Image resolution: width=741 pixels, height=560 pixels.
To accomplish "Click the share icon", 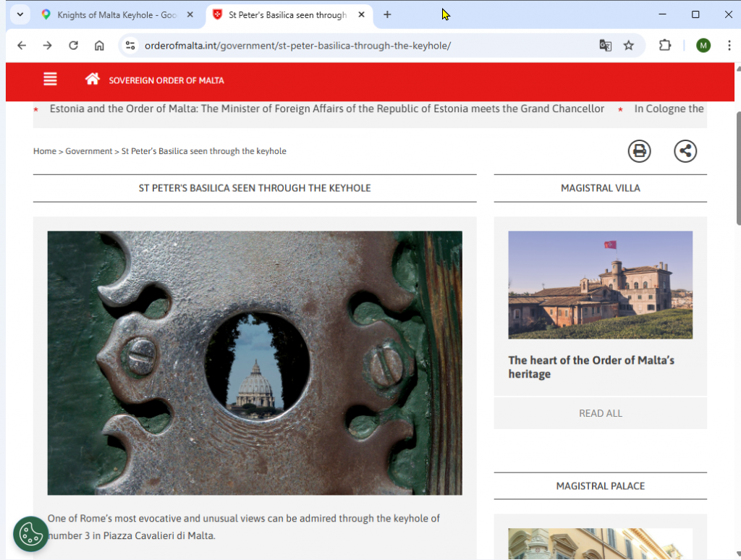I will click(x=685, y=151).
